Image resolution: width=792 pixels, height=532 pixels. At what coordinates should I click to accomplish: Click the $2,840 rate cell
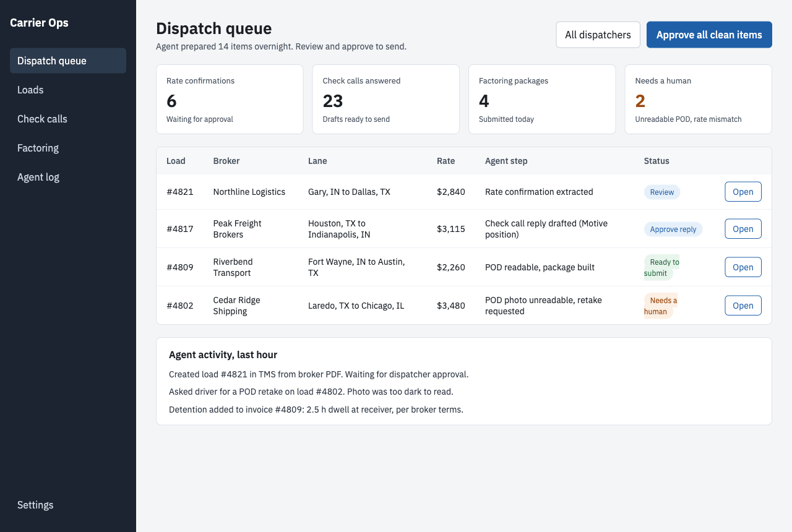coord(451,192)
